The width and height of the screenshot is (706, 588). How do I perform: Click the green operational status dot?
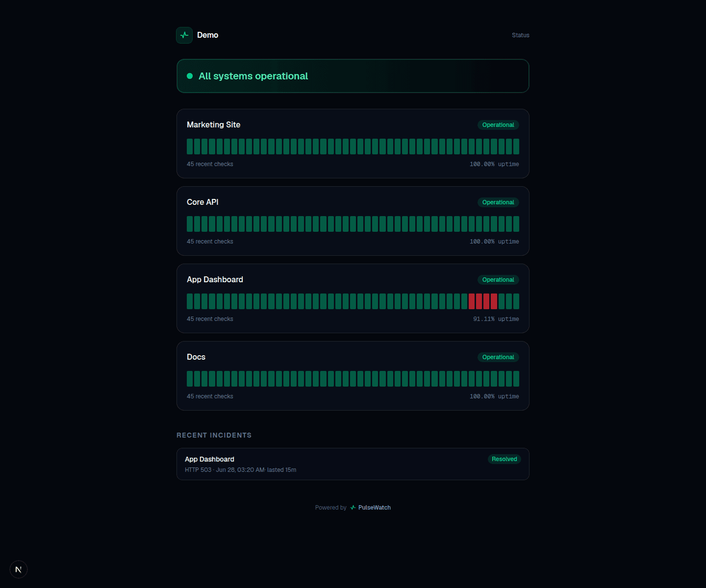(190, 76)
